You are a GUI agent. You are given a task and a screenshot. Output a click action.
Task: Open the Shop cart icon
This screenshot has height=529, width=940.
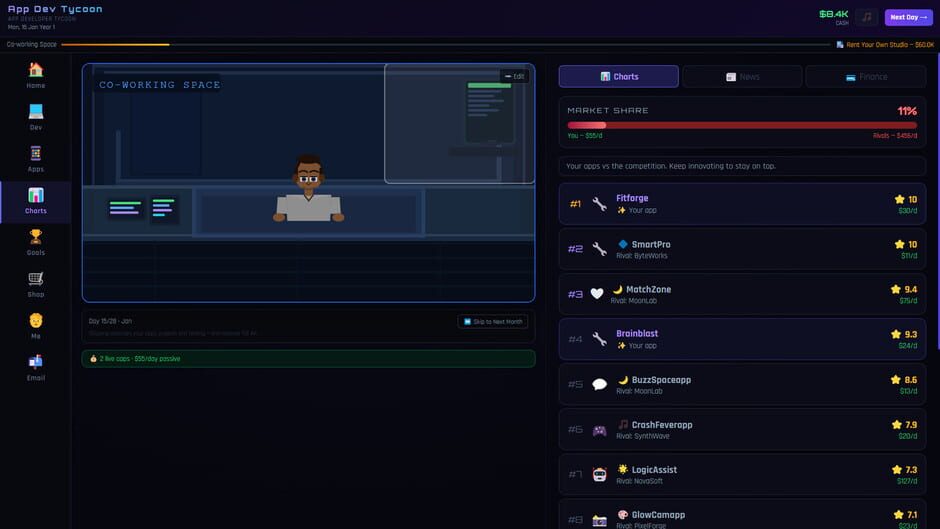pyautogui.click(x=35, y=278)
